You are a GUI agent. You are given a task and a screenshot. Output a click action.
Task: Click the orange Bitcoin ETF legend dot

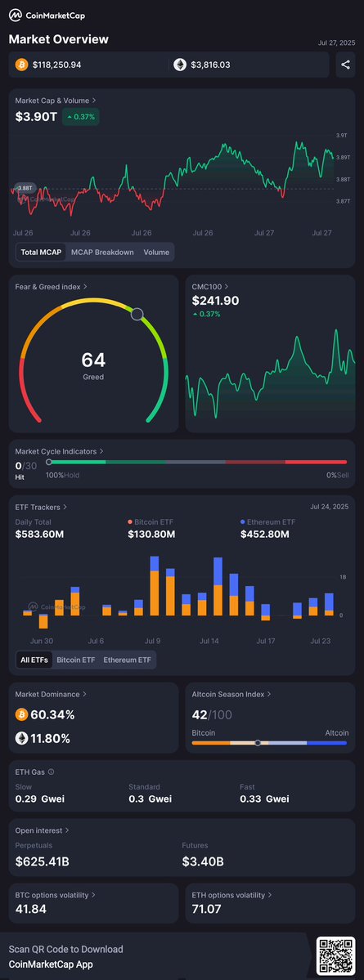[130, 521]
